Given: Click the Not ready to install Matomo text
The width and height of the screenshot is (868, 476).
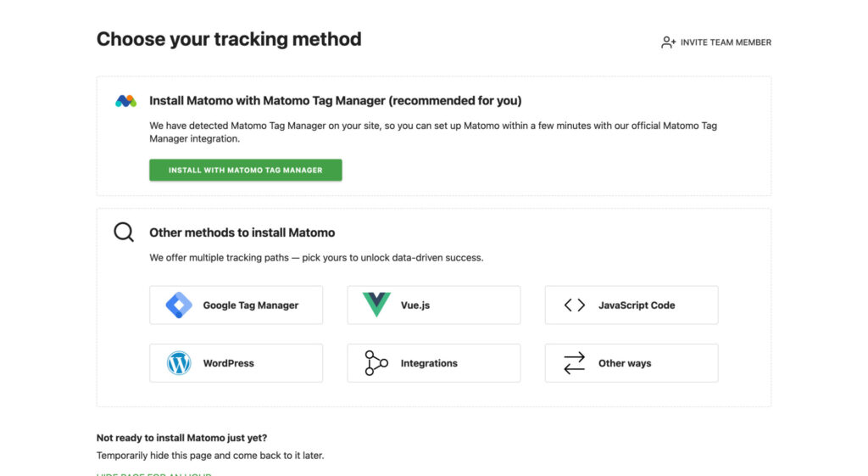Looking at the screenshot, I should 181,438.
